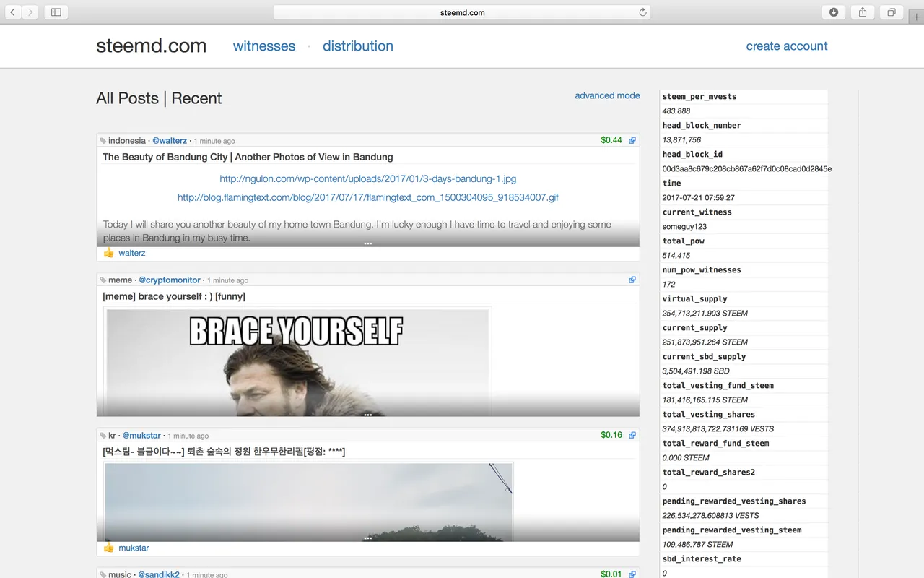Click the tag icon before indonesia

click(103, 141)
